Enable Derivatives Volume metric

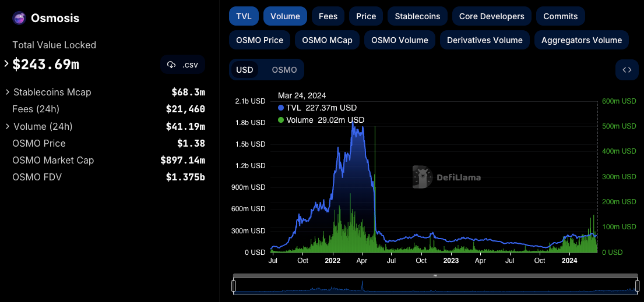click(484, 40)
